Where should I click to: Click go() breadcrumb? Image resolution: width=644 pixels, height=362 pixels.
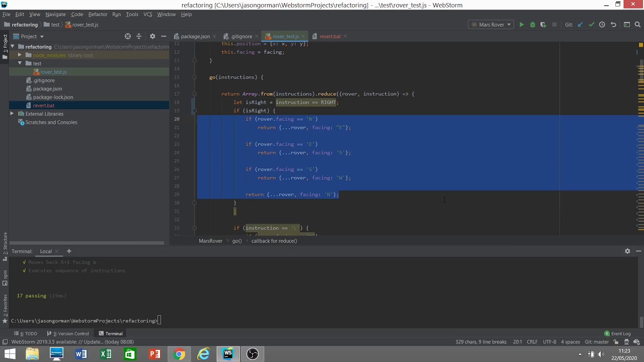pyautogui.click(x=237, y=241)
